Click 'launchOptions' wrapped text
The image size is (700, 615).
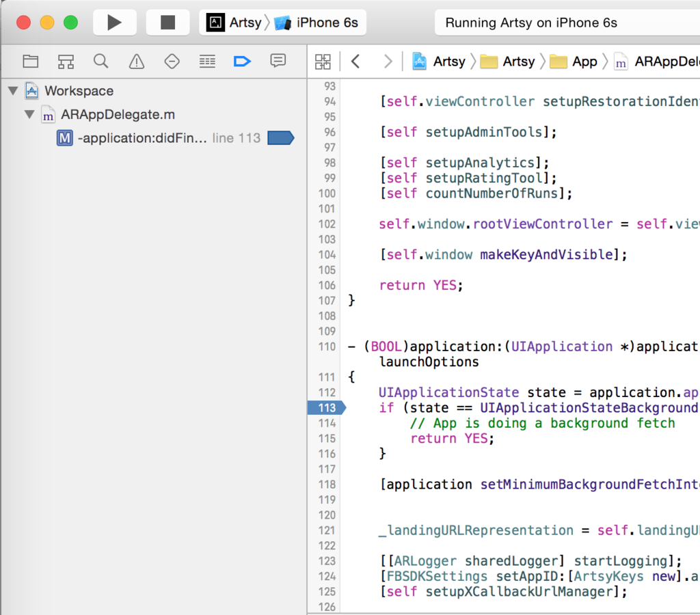(x=429, y=362)
